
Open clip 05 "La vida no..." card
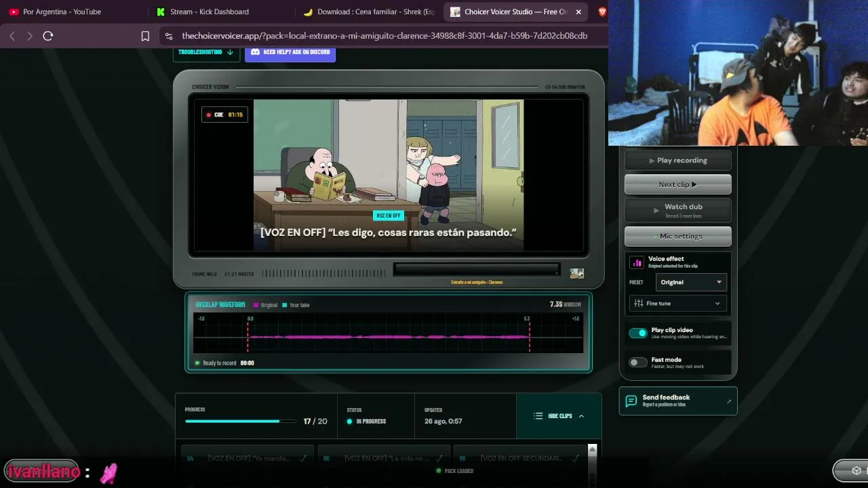383,458
